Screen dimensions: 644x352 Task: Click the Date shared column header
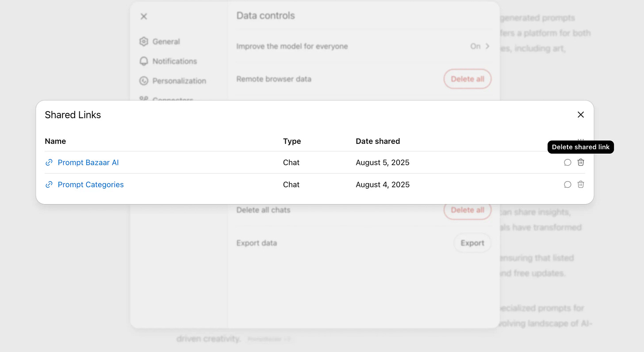[x=378, y=141]
